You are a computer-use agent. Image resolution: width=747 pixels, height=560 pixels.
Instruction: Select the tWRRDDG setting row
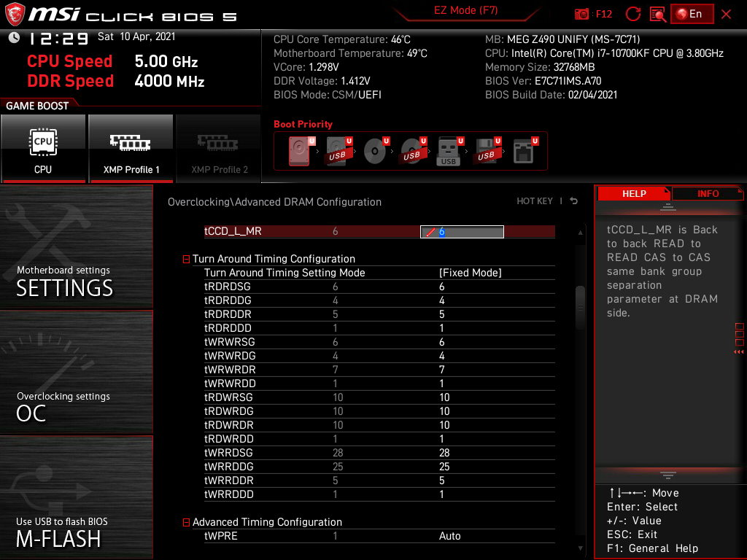[379, 466]
